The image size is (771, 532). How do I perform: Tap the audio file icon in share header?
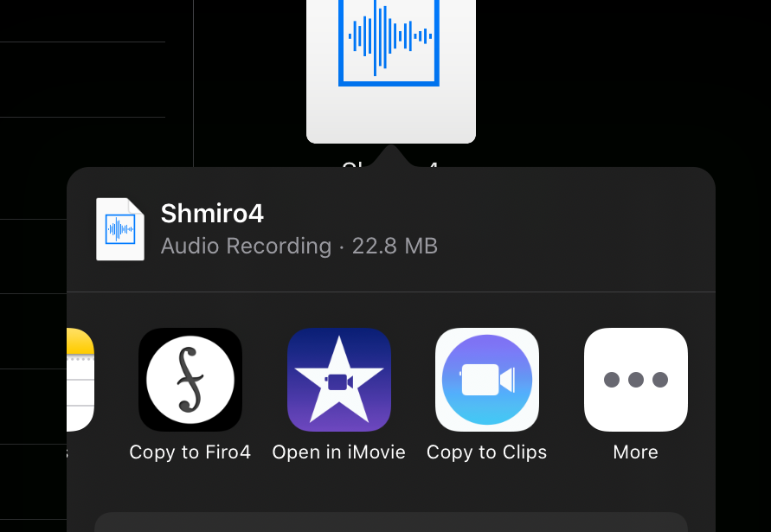coord(120,229)
